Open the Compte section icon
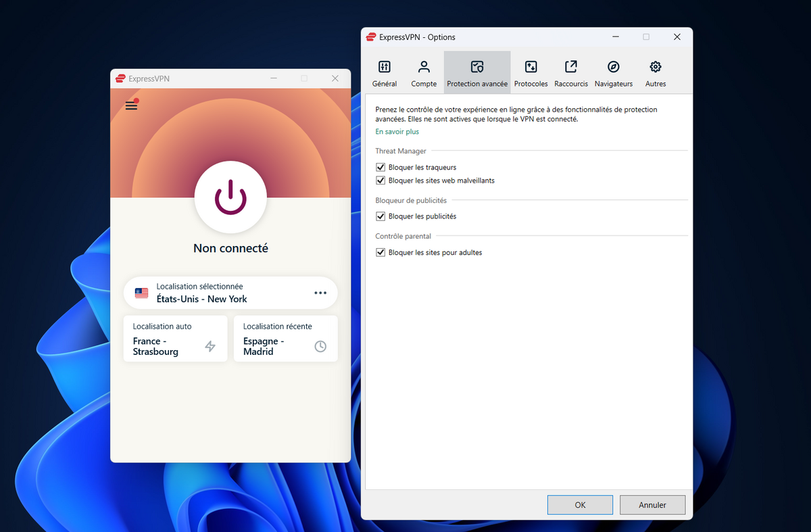Viewport: 811px width, 532px height. (x=424, y=72)
